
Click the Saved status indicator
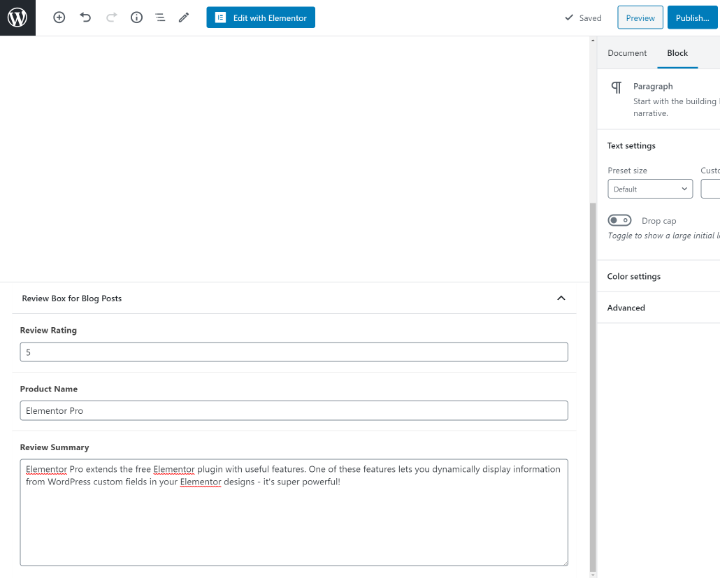click(x=583, y=18)
